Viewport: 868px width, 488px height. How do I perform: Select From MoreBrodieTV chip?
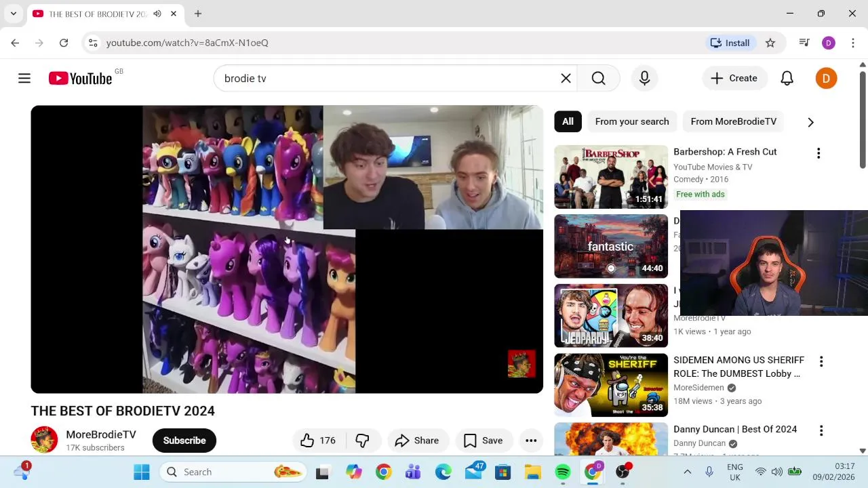[733, 121]
